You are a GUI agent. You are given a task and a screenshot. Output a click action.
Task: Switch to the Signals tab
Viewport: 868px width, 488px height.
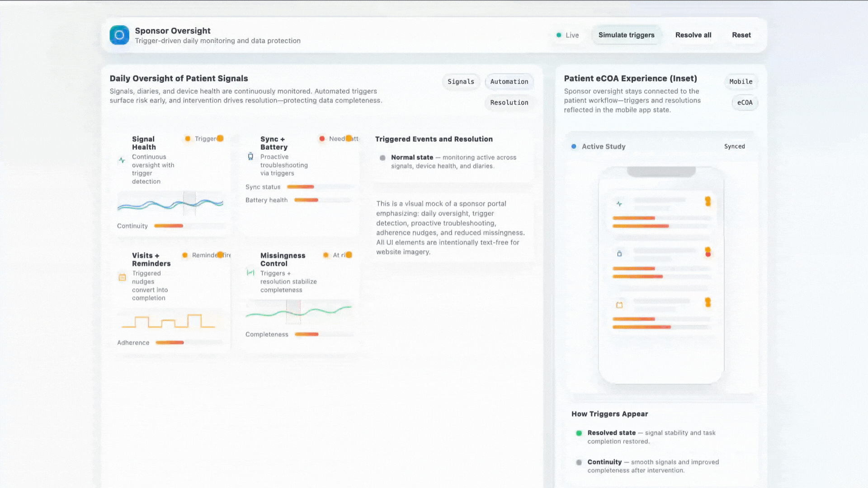(x=461, y=82)
